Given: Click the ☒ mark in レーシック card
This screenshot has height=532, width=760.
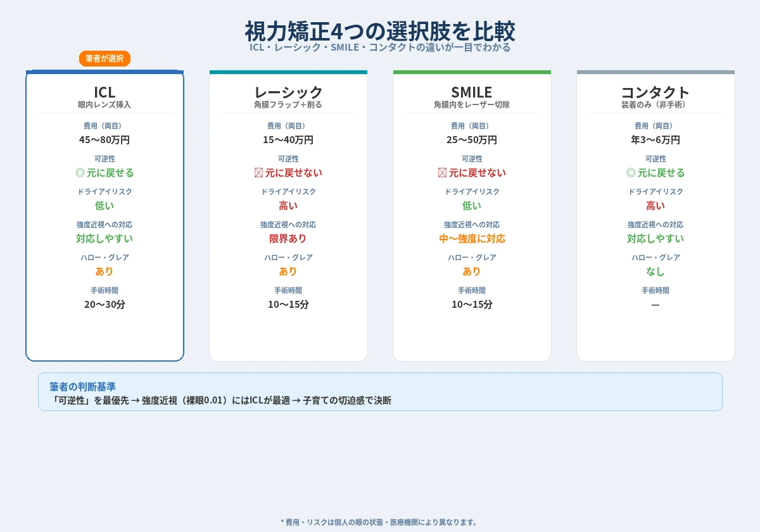Looking at the screenshot, I should click(258, 173).
